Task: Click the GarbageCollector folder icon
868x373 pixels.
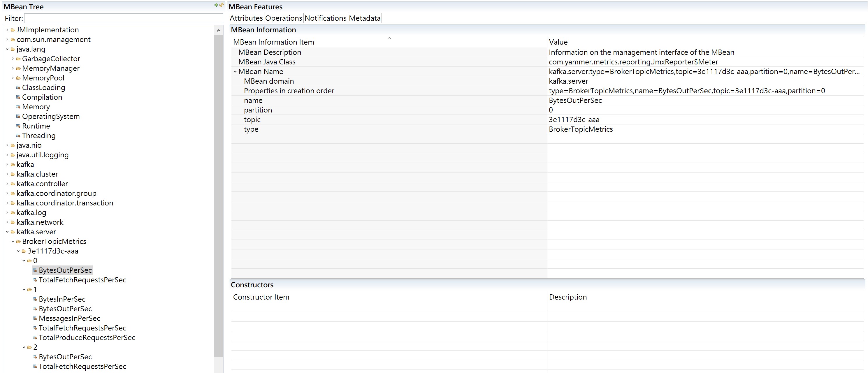Action: point(18,59)
